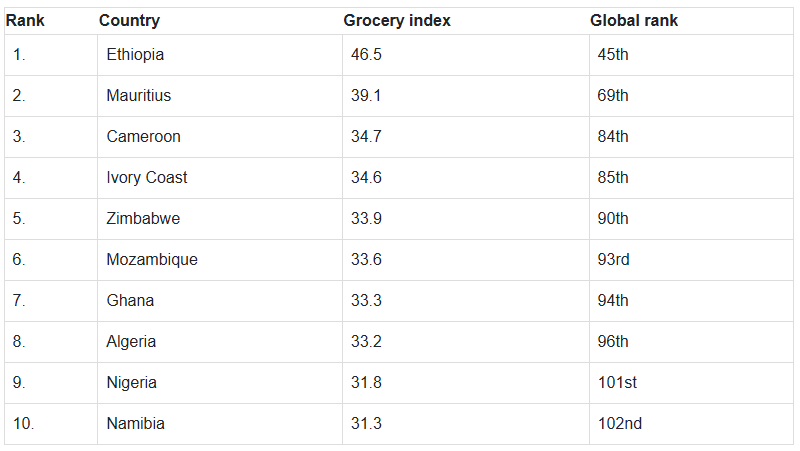This screenshot has height=451, width=800.
Task: Click the Country column header
Action: coord(129,21)
